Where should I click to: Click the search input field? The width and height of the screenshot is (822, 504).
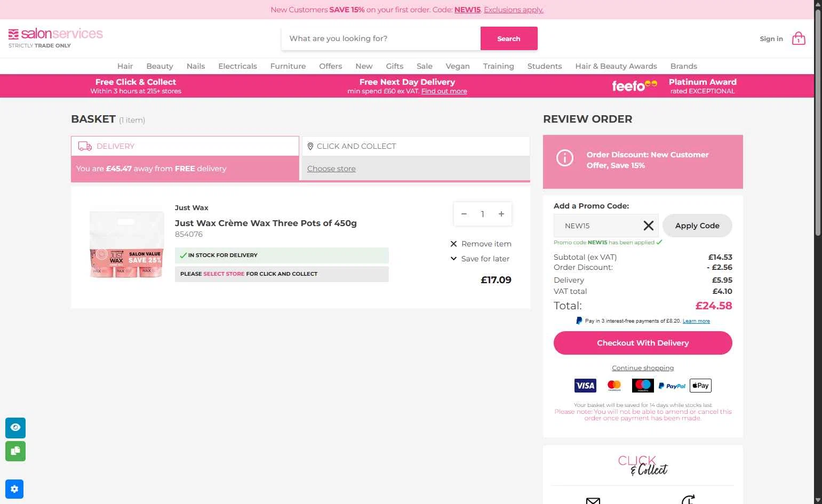[381, 38]
